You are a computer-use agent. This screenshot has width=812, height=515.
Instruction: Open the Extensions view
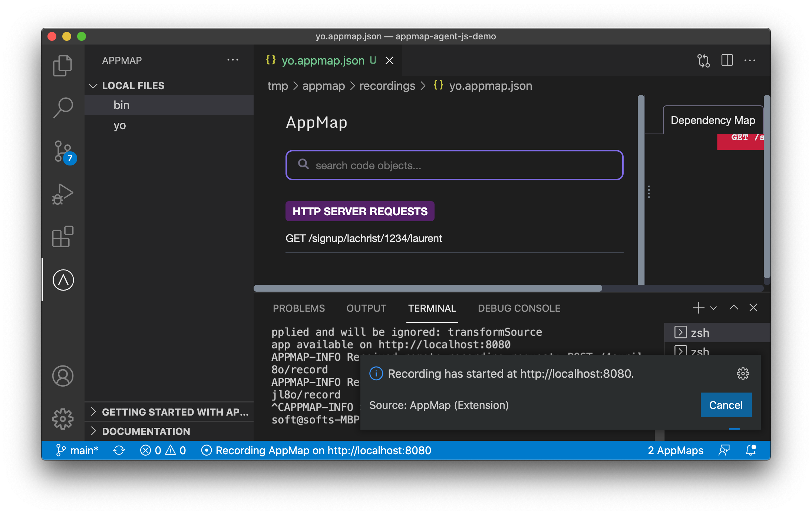click(x=63, y=236)
